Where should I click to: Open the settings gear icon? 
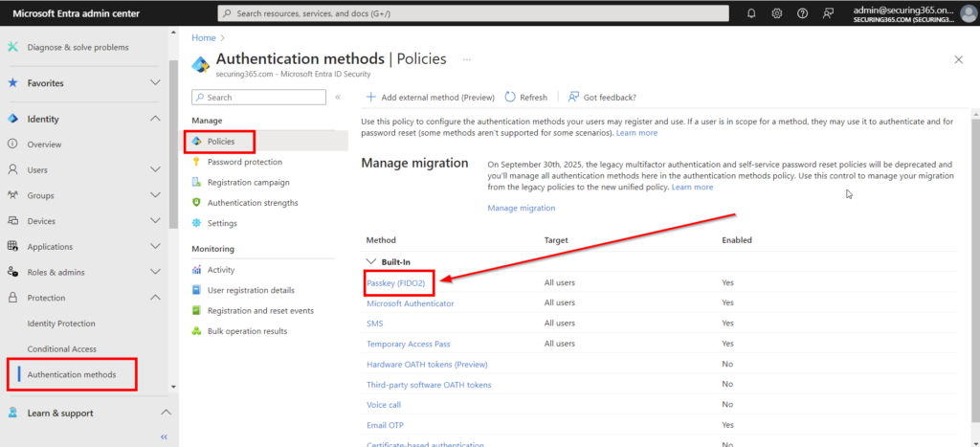pos(777,13)
